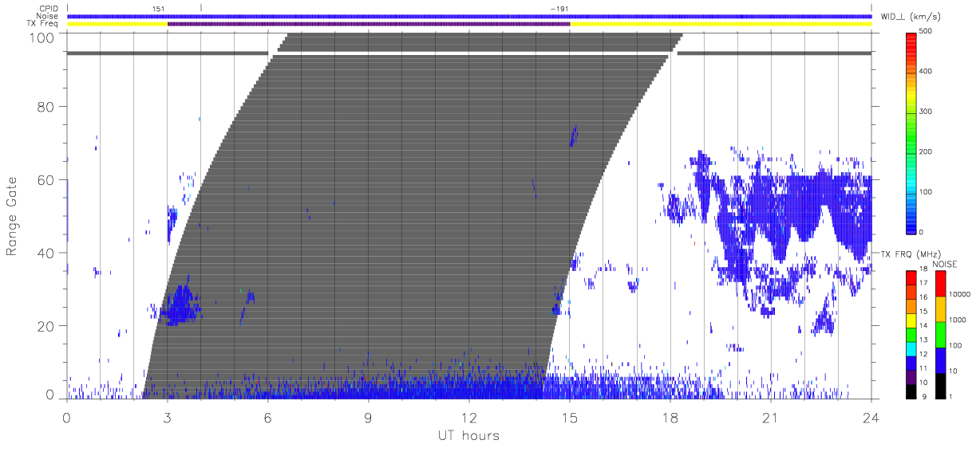This screenshot has width=980, height=452.
Task: Select the 11 label in TX FRQ legend
Action: (x=925, y=368)
